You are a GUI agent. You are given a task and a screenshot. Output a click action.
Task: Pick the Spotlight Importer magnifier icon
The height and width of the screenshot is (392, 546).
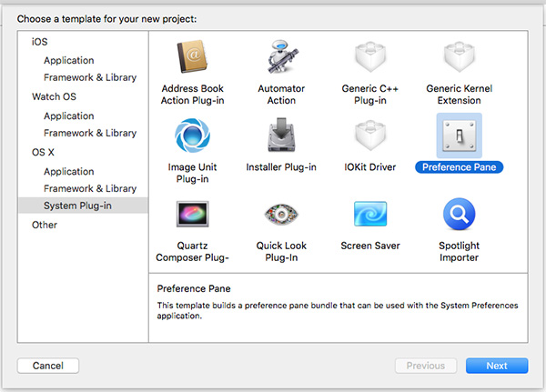[460, 214]
